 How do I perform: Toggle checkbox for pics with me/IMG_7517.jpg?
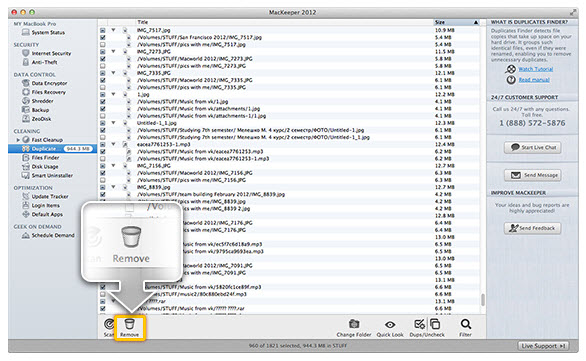[x=102, y=44]
